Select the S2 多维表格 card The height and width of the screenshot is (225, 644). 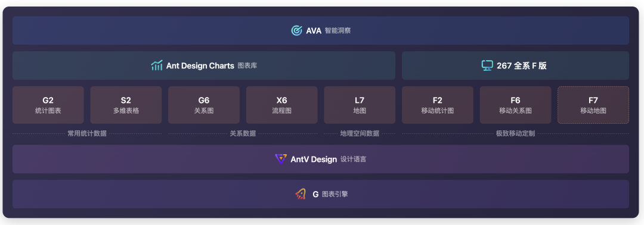point(126,105)
